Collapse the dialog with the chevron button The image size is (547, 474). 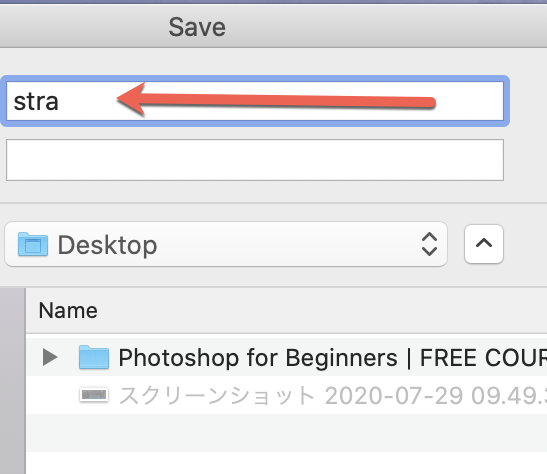[x=484, y=244]
